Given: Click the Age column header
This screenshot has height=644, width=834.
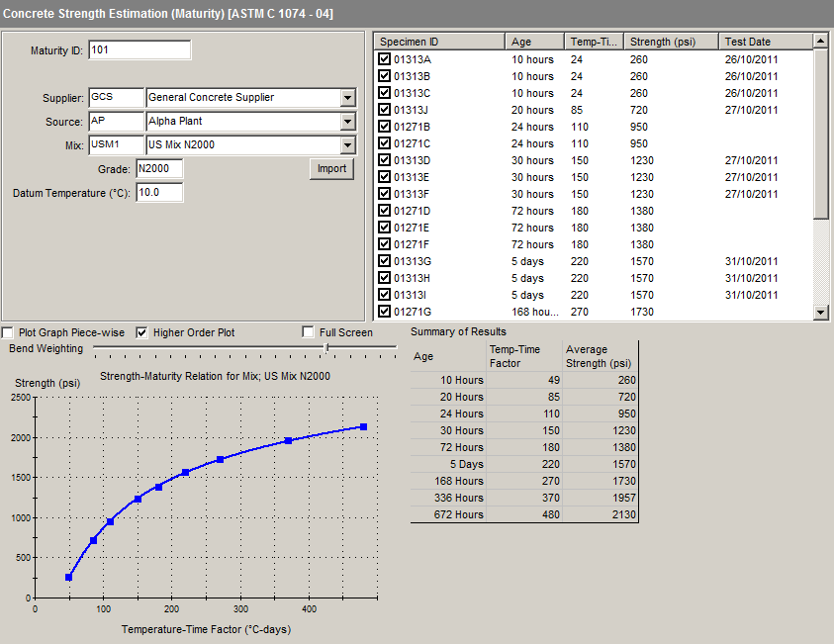Looking at the screenshot, I should point(535,42).
